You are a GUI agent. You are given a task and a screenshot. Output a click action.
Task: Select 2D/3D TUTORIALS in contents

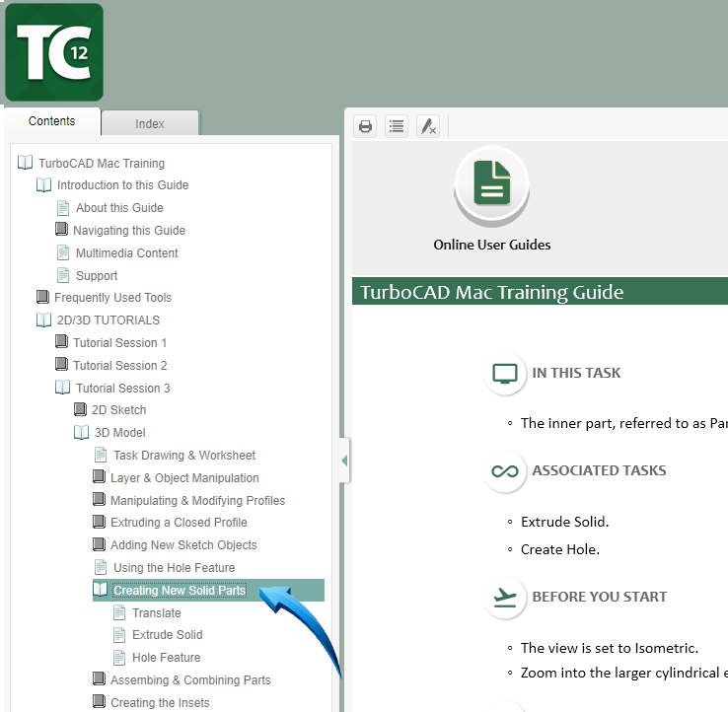(x=109, y=320)
